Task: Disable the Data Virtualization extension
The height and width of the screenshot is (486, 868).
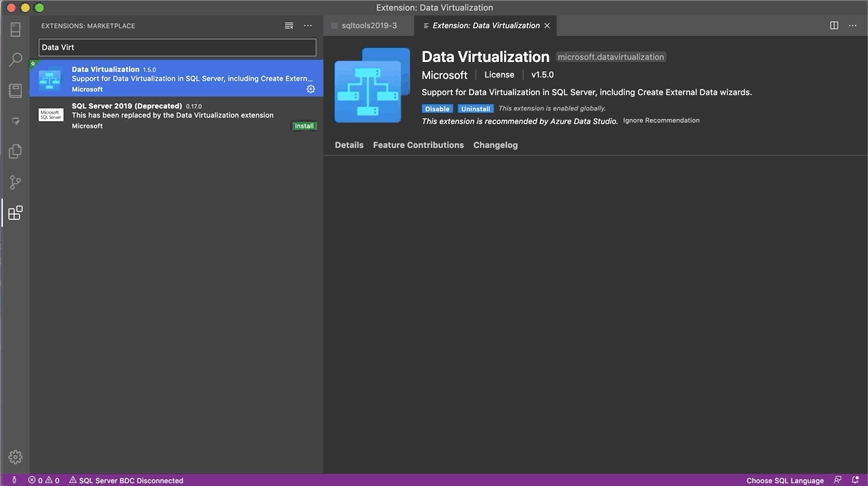Action: (437, 108)
